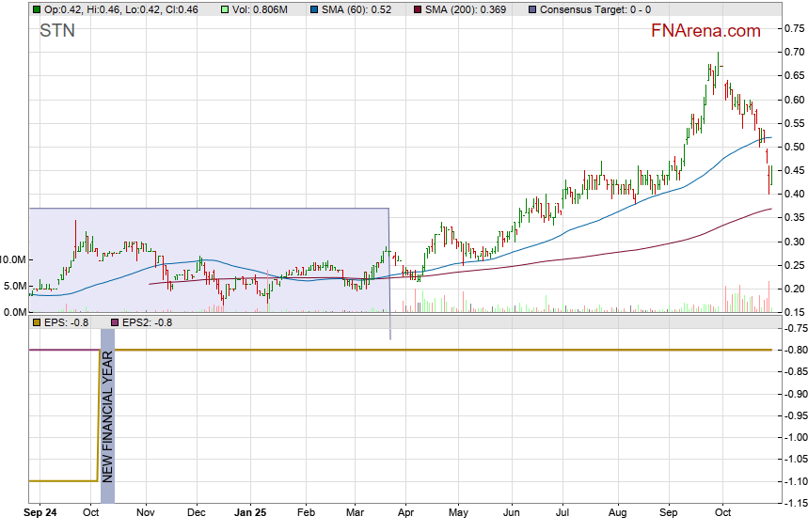Select the Vol: 0.806M legend entry

(x=263, y=9)
